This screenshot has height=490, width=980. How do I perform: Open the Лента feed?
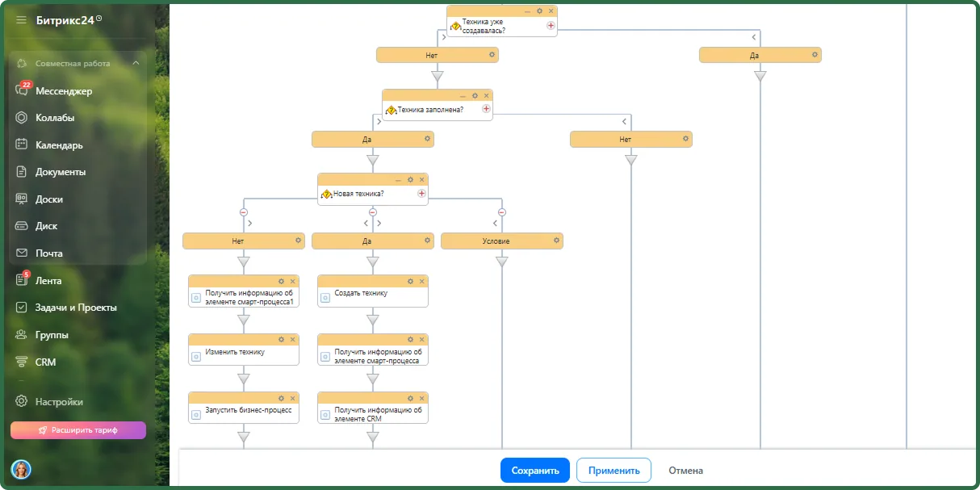point(48,281)
